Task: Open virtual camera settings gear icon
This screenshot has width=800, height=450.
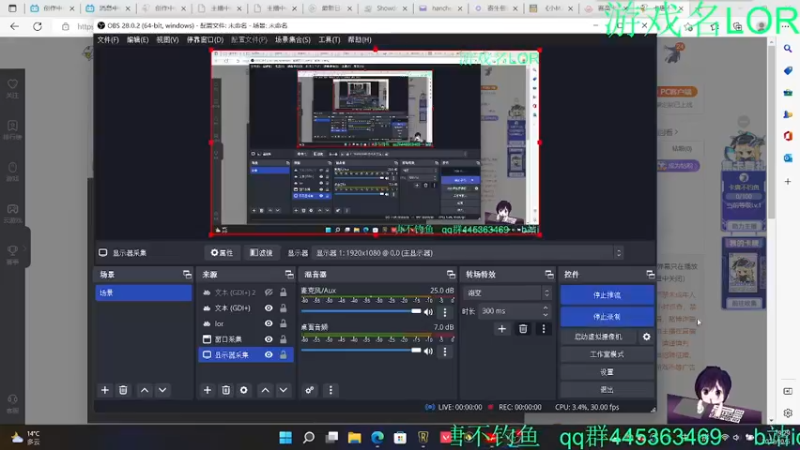Action: pos(646,337)
